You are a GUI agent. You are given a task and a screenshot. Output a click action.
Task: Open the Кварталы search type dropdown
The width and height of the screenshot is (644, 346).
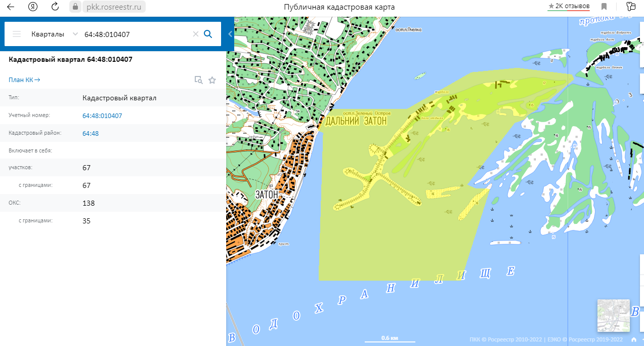(x=55, y=34)
